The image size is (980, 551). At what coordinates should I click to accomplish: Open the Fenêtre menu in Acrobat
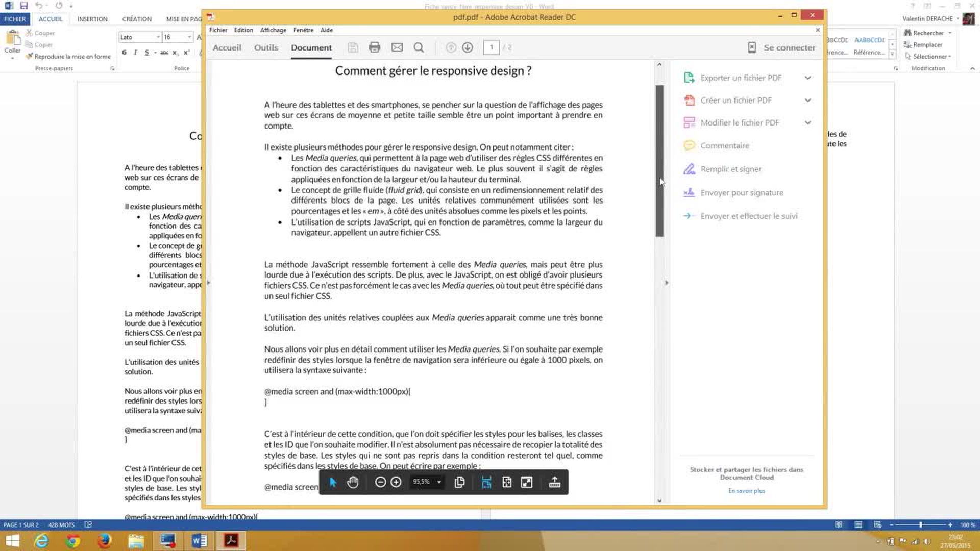tap(303, 30)
